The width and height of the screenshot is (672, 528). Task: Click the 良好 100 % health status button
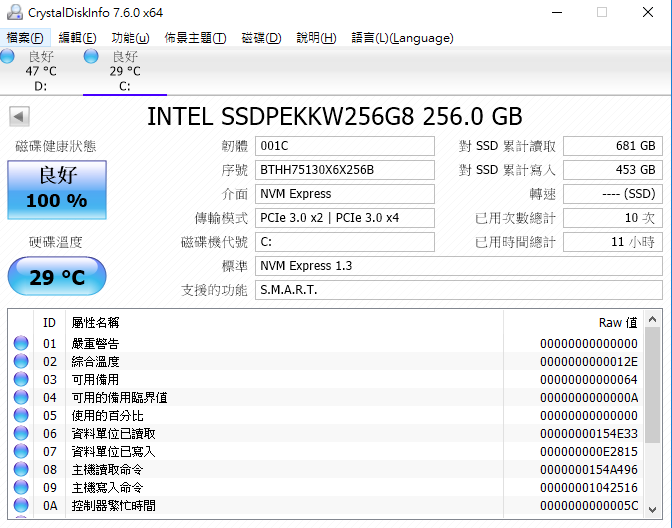(x=57, y=190)
